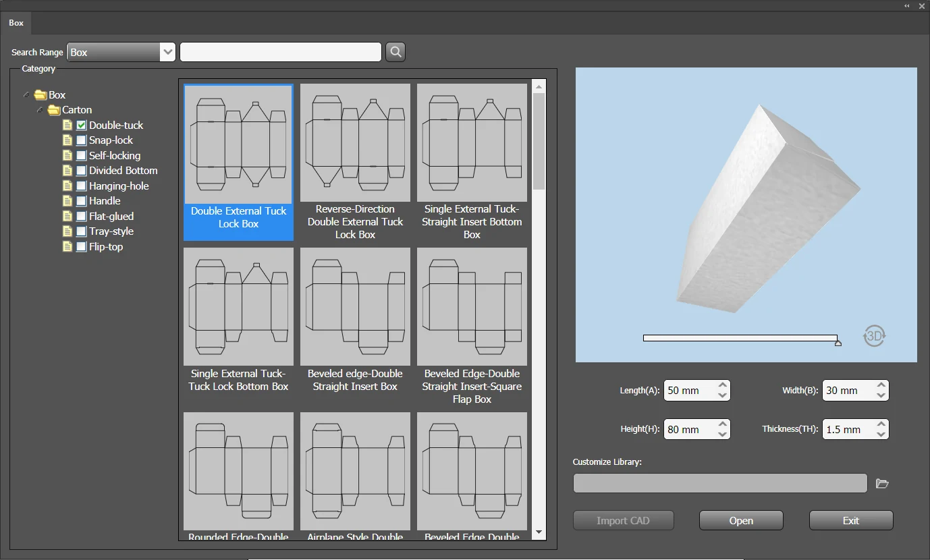
Task: Click the Box folder icon in tree
Action: click(40, 95)
